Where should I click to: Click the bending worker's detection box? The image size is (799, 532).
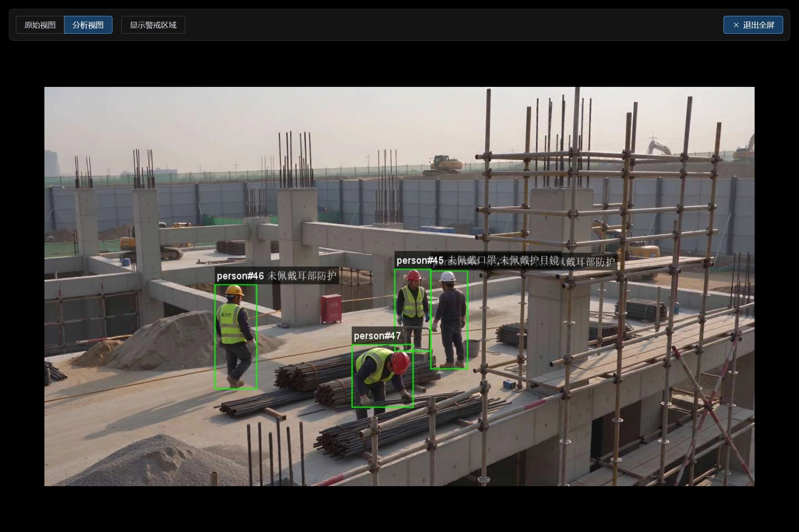[x=382, y=376]
